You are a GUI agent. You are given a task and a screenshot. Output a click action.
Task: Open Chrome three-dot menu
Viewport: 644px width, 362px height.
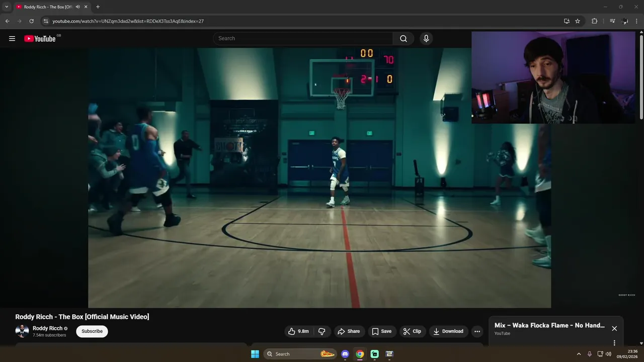click(x=637, y=21)
